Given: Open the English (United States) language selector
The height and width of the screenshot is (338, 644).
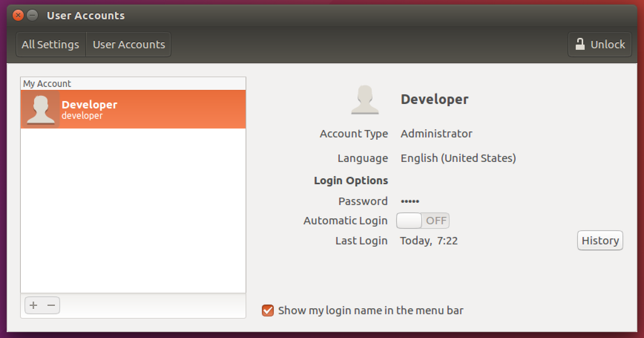Looking at the screenshot, I should (458, 158).
